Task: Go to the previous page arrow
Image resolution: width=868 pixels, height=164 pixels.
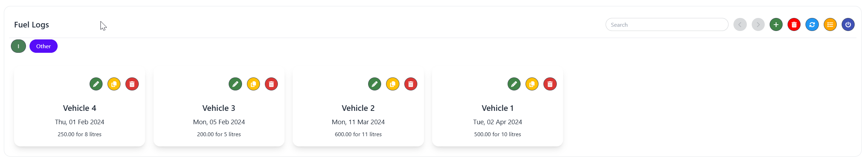Action: point(740,25)
